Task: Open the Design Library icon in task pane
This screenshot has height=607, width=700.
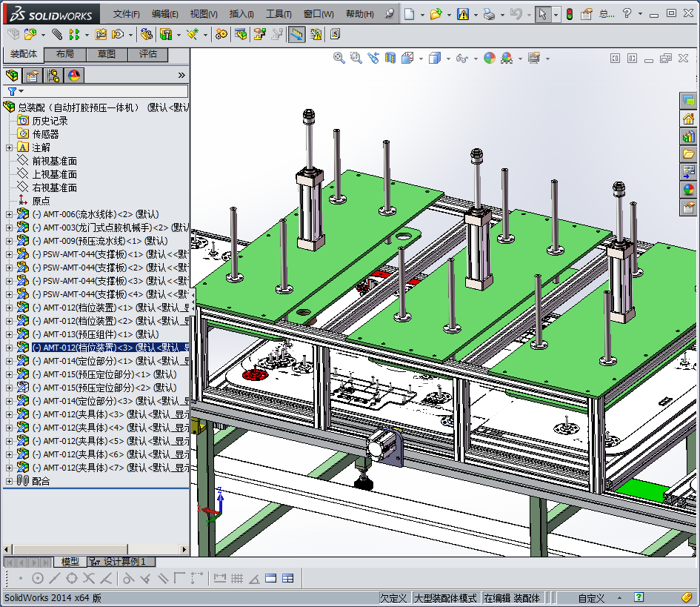Action: point(688,136)
